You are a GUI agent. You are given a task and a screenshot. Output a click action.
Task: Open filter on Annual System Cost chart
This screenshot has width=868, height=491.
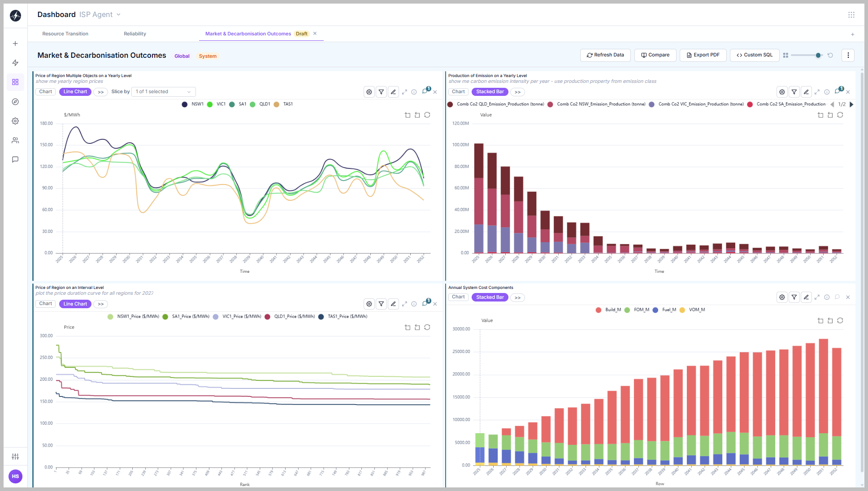point(794,297)
